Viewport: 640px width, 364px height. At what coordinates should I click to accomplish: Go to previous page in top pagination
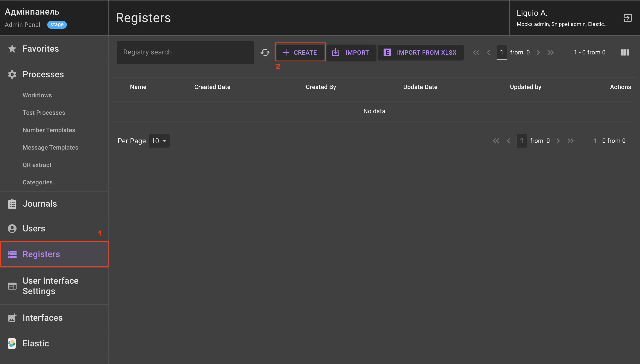pos(488,52)
